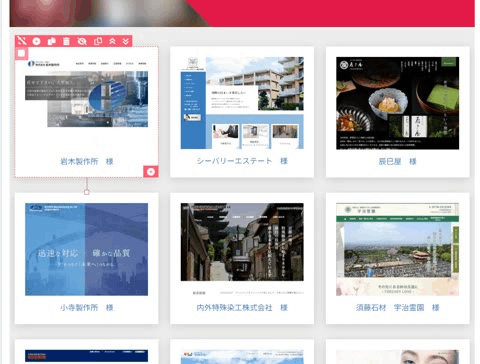Click the small square handle below selected card
The height and width of the screenshot is (364, 480).
(87, 192)
